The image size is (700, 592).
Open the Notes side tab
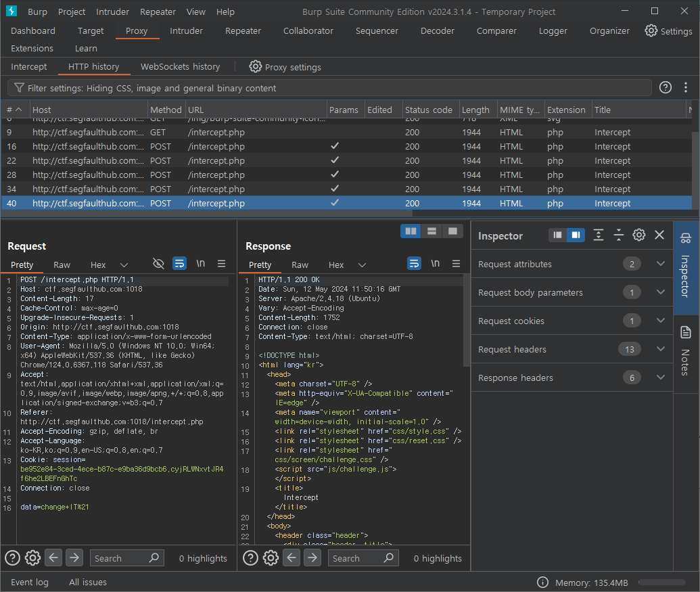[x=686, y=350]
